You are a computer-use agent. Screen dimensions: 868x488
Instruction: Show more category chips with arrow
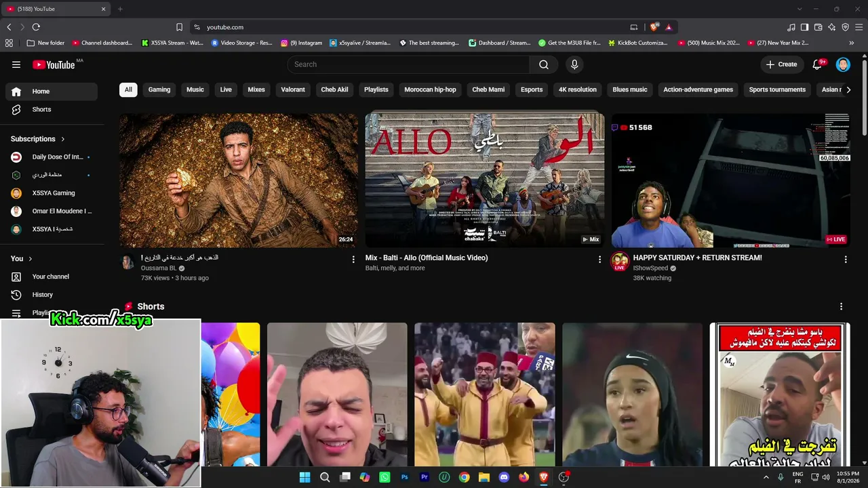[848, 89]
